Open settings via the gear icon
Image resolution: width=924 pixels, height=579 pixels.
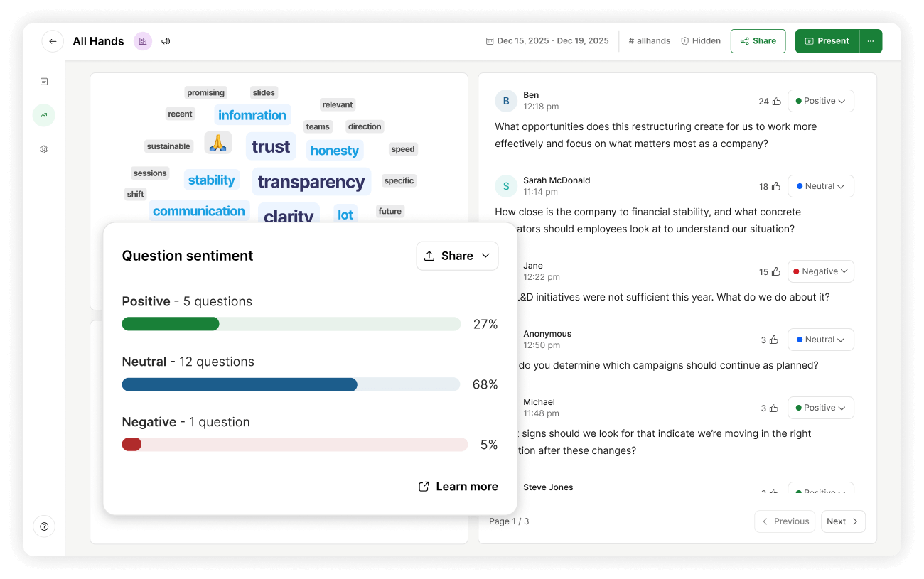(x=43, y=148)
